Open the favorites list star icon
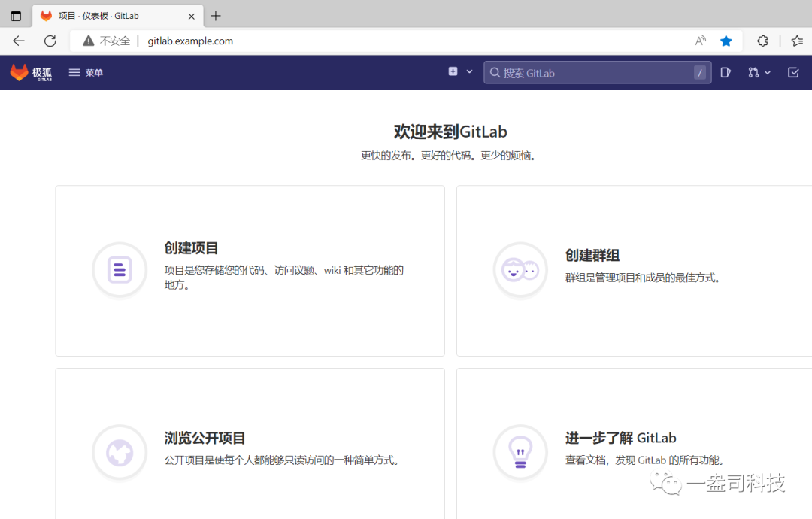This screenshot has height=519, width=812. [x=797, y=41]
